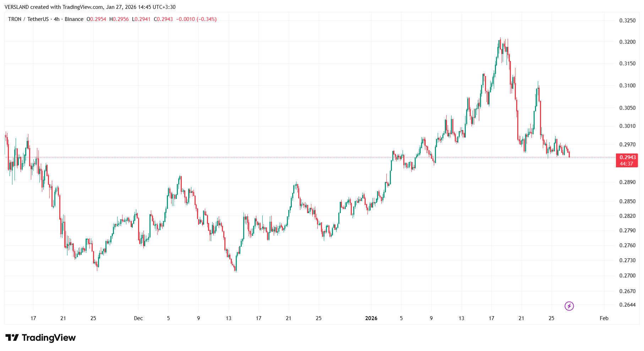Viewport: 644px width, 351px height.
Task: Click the red 0.2943 current price label
Action: (x=627, y=157)
